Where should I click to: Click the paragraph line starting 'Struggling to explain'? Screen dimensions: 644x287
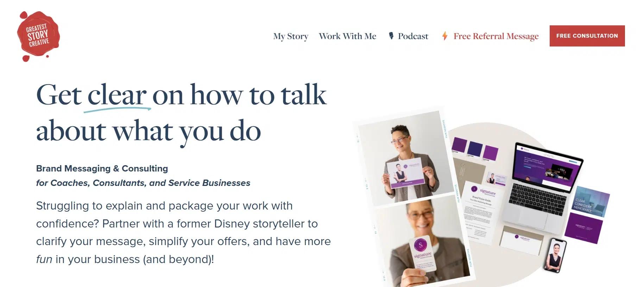pyautogui.click(x=164, y=206)
